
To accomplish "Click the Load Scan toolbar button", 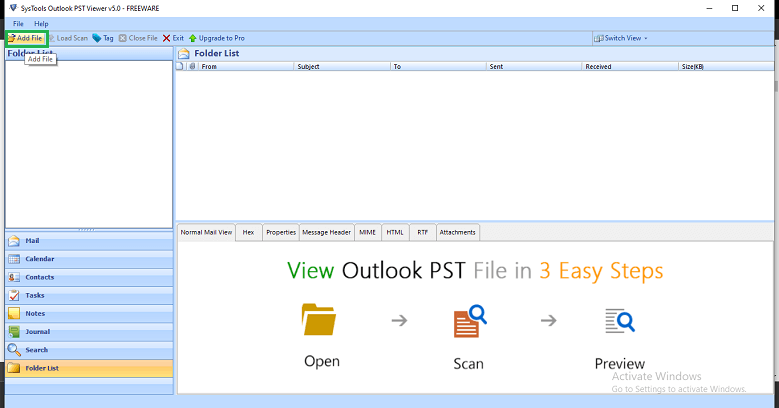I will pos(69,38).
